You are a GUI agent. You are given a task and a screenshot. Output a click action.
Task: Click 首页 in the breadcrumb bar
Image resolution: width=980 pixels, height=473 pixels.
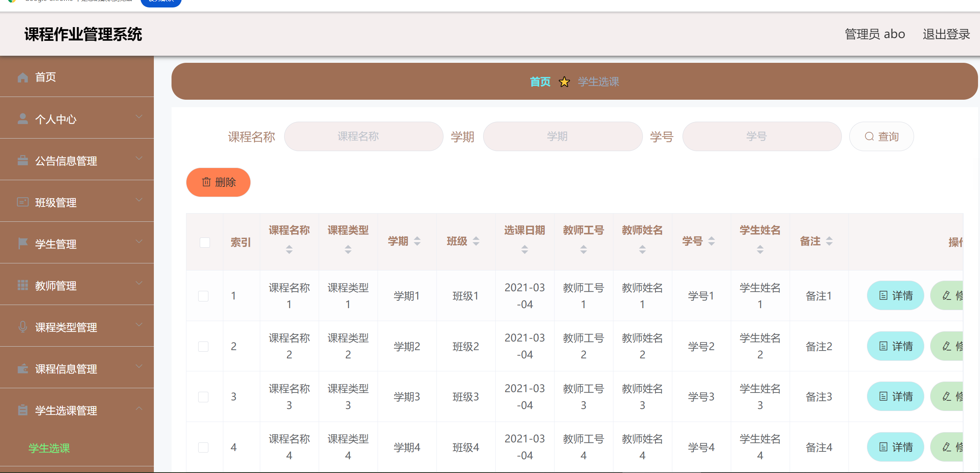pos(540,82)
